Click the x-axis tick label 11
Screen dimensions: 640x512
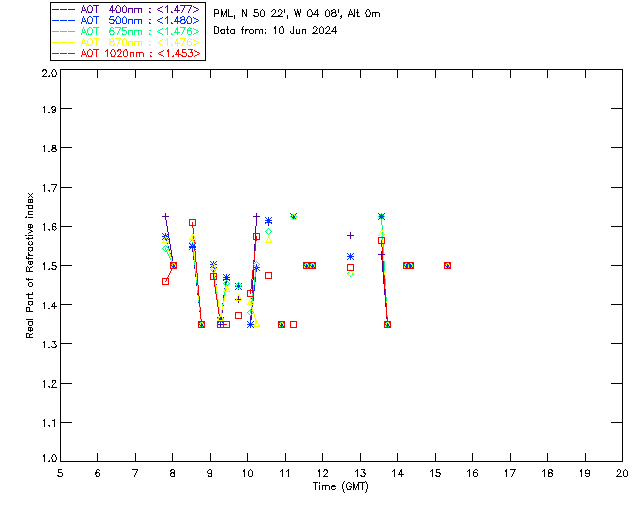pyautogui.click(x=285, y=473)
